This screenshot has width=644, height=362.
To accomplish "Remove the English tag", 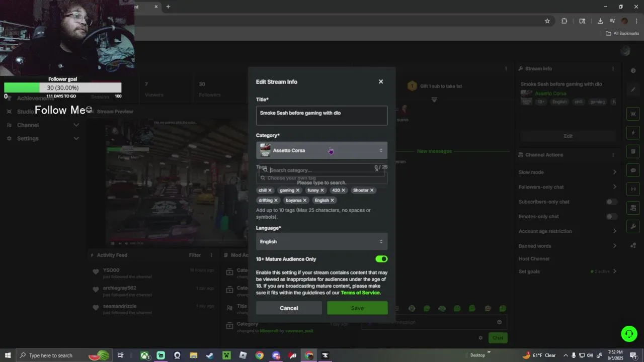I will 332,200.
